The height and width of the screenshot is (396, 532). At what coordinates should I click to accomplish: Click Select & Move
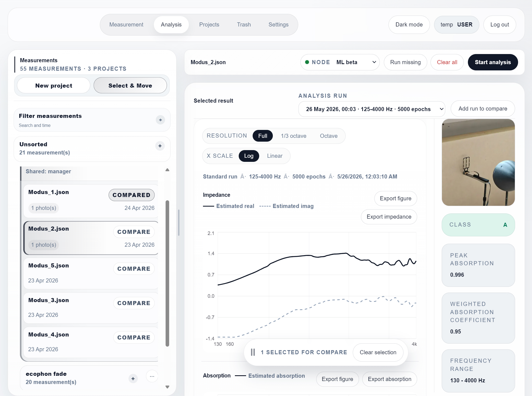pos(130,85)
